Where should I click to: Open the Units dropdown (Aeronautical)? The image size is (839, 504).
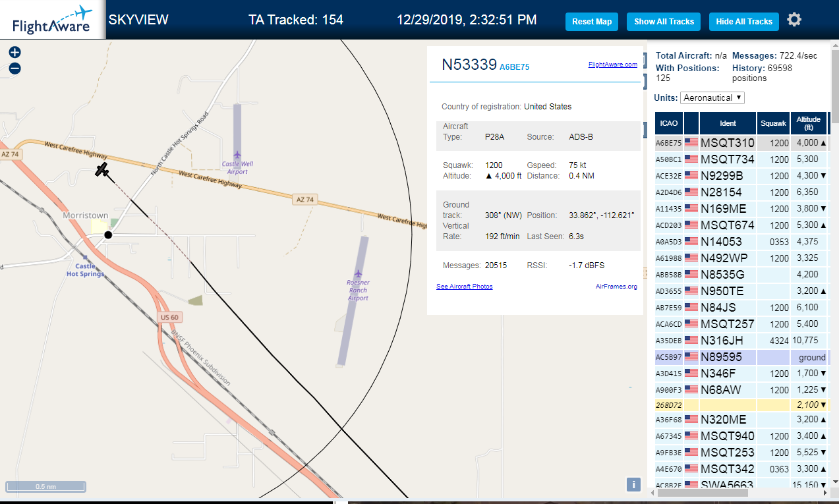712,98
